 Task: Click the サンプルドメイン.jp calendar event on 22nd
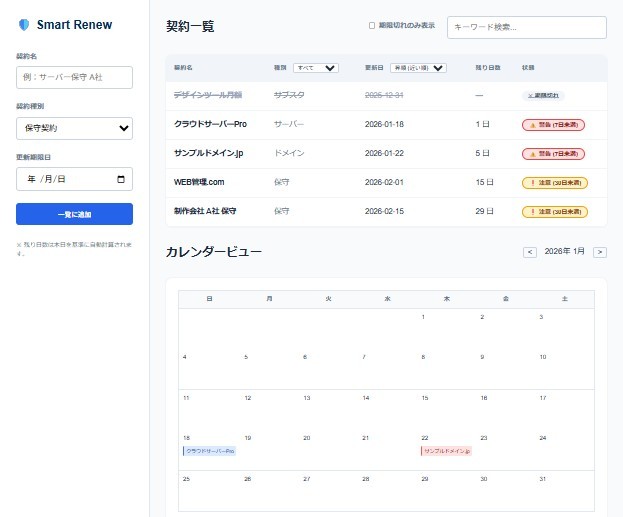(446, 451)
